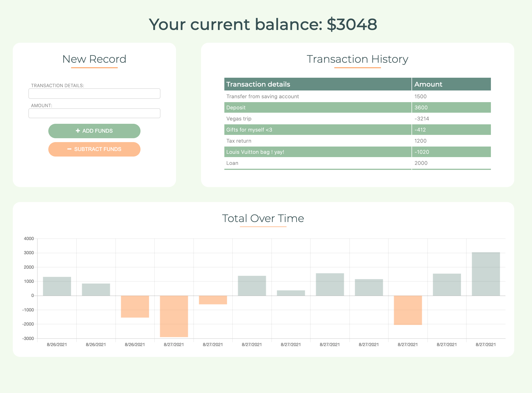Image resolution: width=532 pixels, height=393 pixels.
Task: Click the Transaction details column header
Action: (x=258, y=84)
